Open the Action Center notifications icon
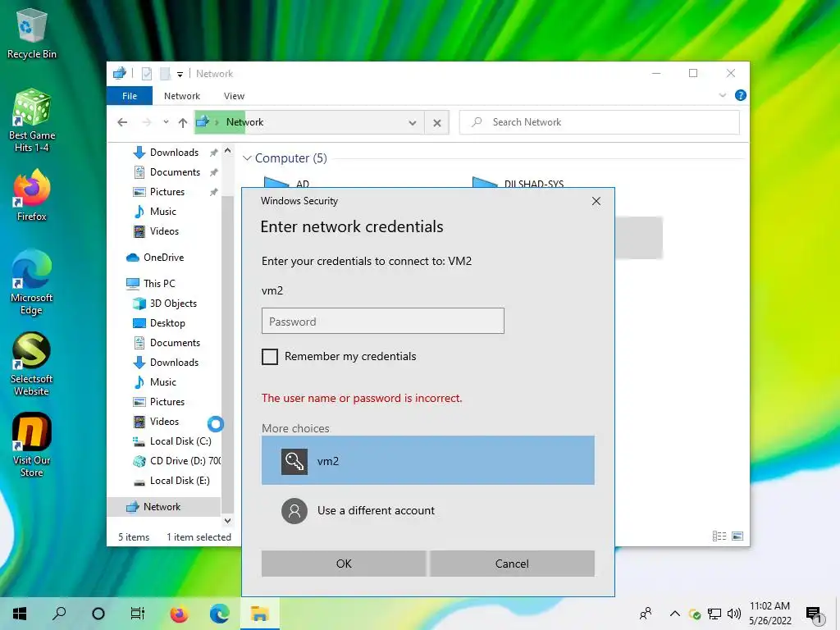Viewport: 840px width, 630px height. click(814, 615)
